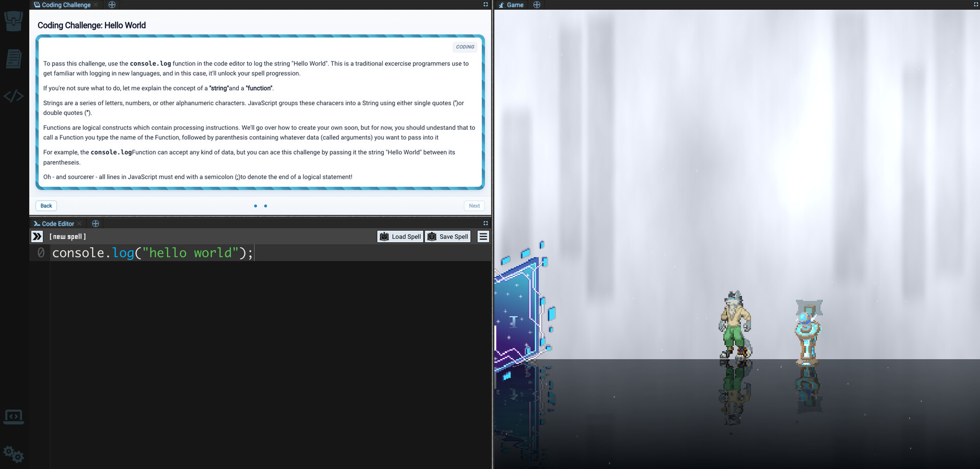Maximize the Code Editor panel
The image size is (980, 469).
click(x=485, y=223)
